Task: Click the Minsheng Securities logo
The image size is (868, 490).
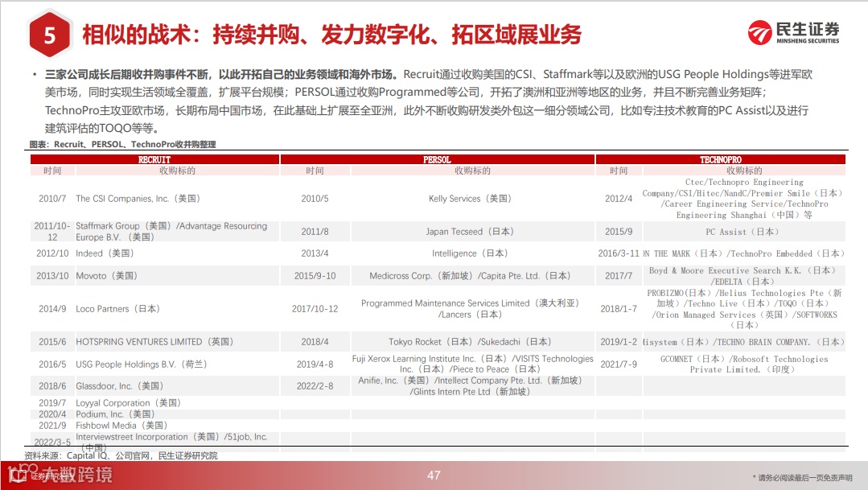Action: [793, 33]
